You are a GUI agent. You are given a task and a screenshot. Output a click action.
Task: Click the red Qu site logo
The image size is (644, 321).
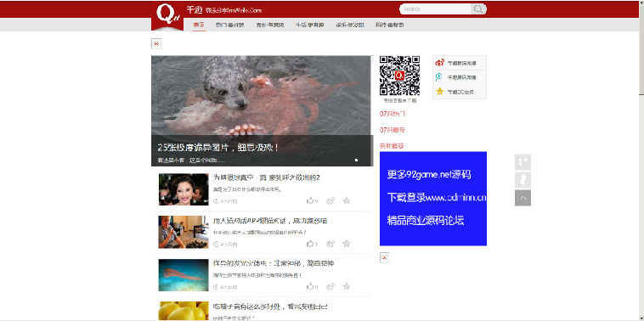point(167,15)
